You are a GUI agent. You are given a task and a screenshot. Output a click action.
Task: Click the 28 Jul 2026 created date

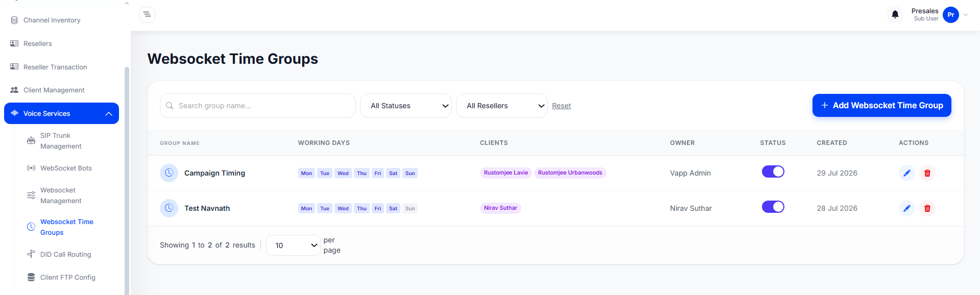pos(837,208)
